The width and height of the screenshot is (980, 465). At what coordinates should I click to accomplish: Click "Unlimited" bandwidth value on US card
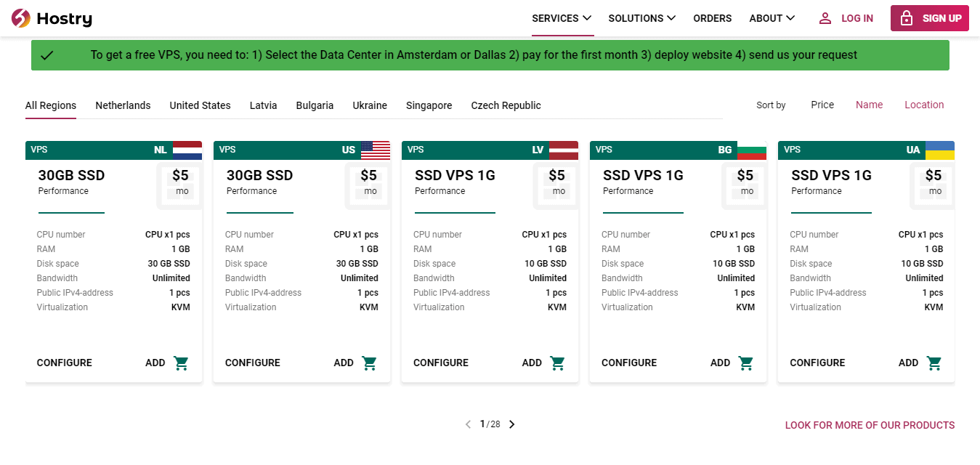(360, 278)
